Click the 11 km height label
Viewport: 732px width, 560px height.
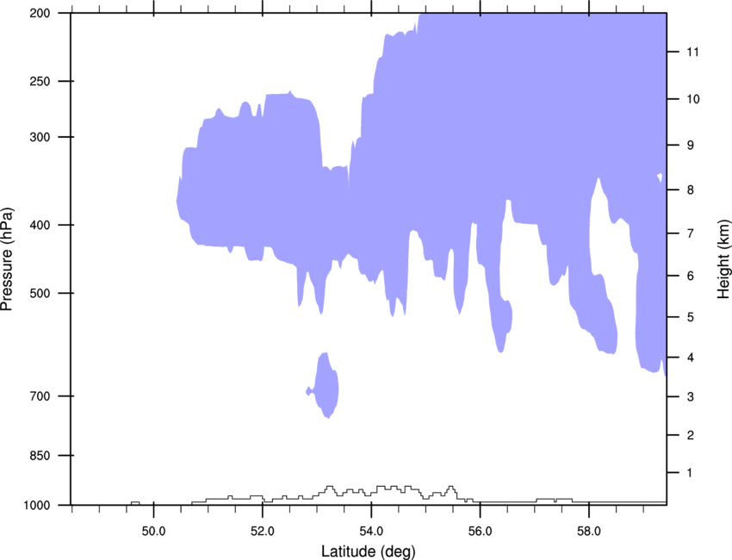point(693,52)
